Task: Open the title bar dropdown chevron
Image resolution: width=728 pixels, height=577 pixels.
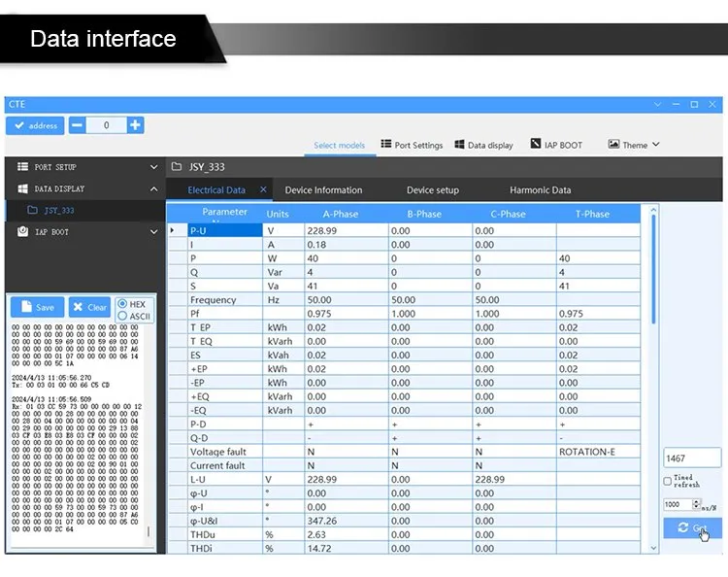Action: click(657, 104)
